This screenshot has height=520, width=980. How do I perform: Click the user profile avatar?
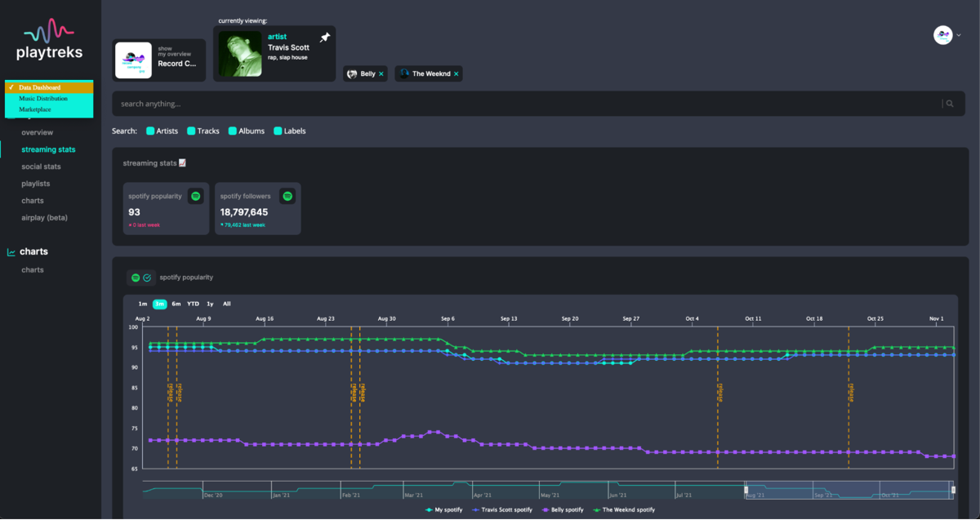pyautogui.click(x=943, y=35)
